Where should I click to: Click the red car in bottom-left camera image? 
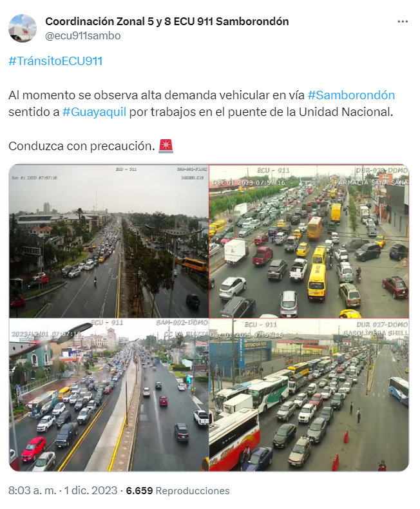coord(33,448)
